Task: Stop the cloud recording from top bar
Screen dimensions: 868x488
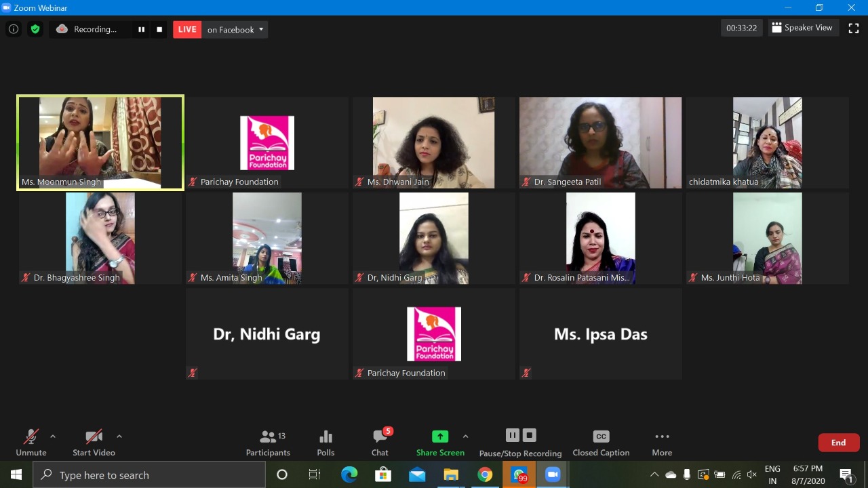Action: click(x=159, y=29)
